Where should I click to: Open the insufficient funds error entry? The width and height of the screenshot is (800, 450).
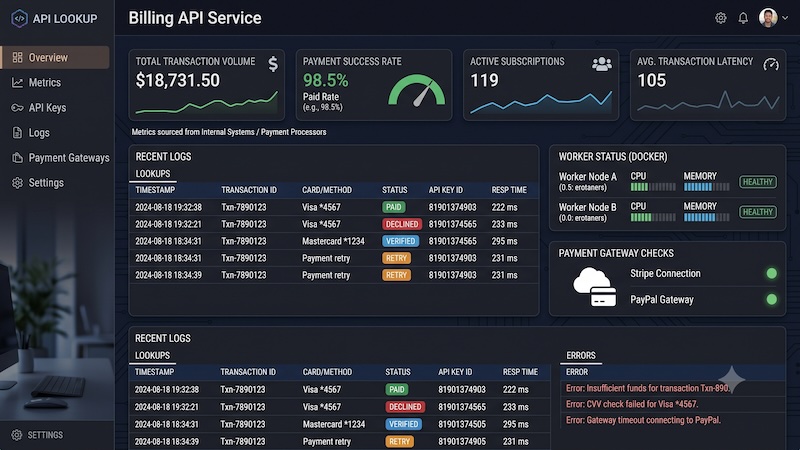(648, 388)
